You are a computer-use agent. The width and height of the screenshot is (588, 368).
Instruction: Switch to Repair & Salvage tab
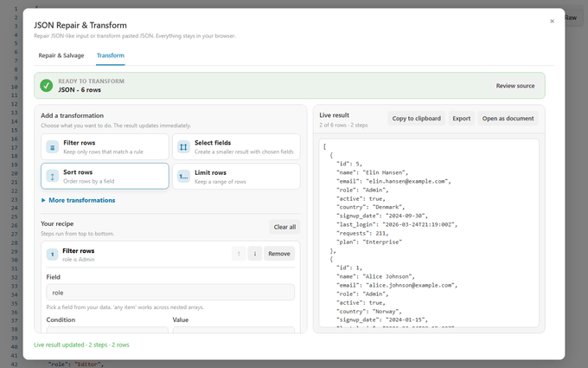click(x=61, y=55)
